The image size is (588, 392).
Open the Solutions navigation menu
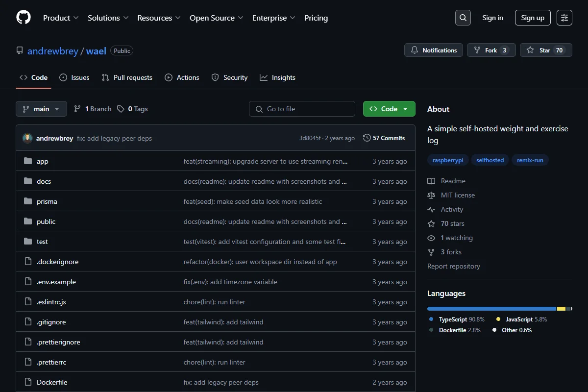coord(108,18)
